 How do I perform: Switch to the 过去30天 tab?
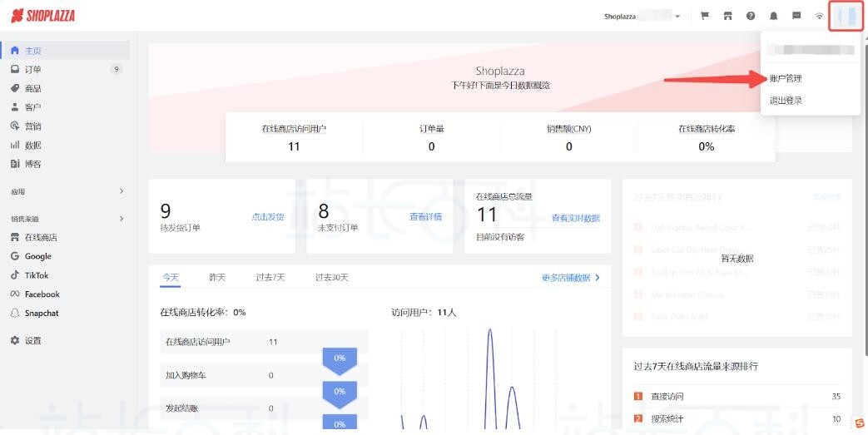point(332,277)
